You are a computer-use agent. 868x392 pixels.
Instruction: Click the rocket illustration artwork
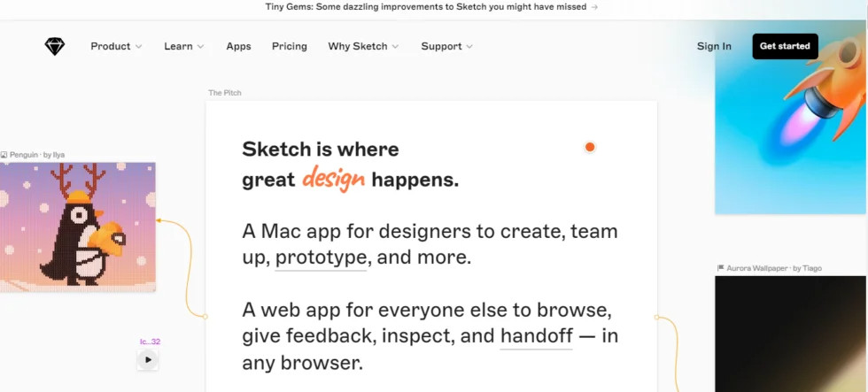point(792,117)
